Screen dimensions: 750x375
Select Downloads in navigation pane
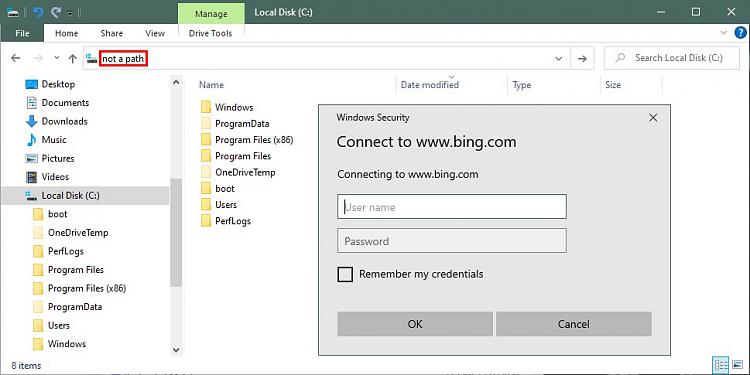pos(64,121)
